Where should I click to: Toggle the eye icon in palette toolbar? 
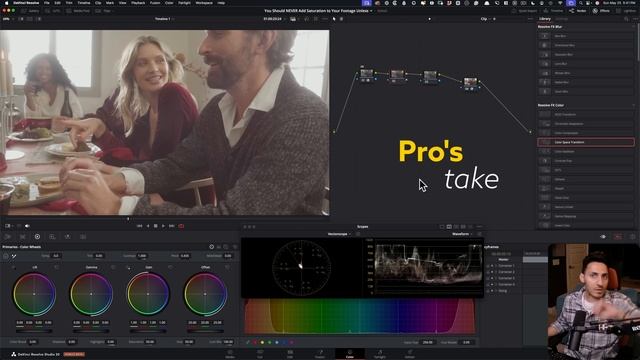pos(603,236)
